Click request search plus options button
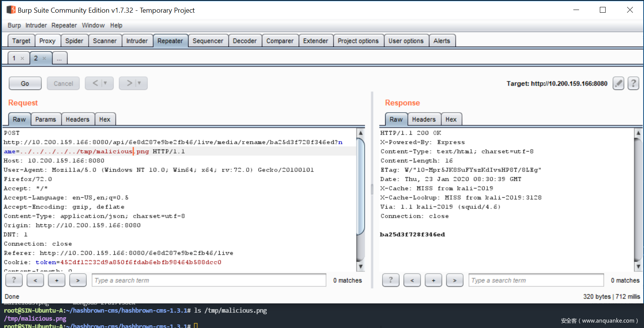 tap(57, 280)
